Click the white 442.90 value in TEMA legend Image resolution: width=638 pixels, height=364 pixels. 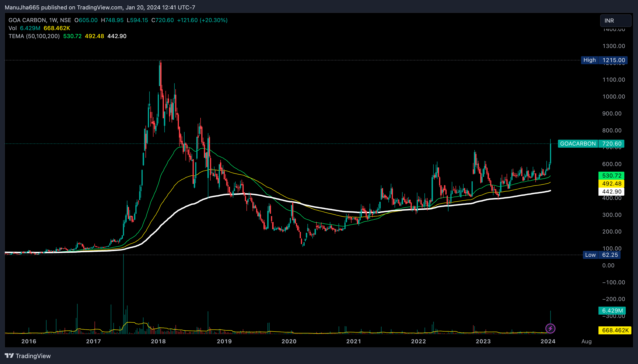pos(117,36)
